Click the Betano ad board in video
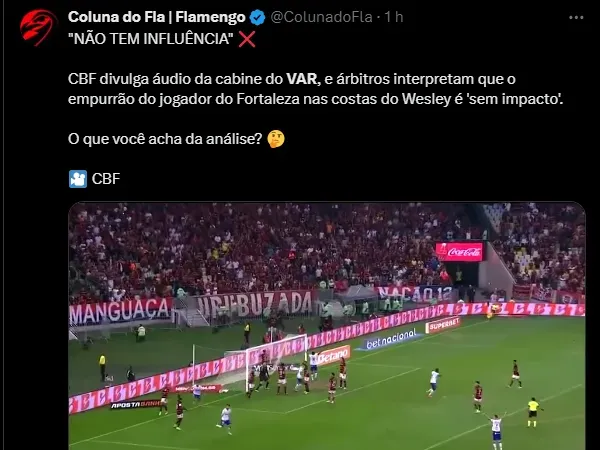 332,356
